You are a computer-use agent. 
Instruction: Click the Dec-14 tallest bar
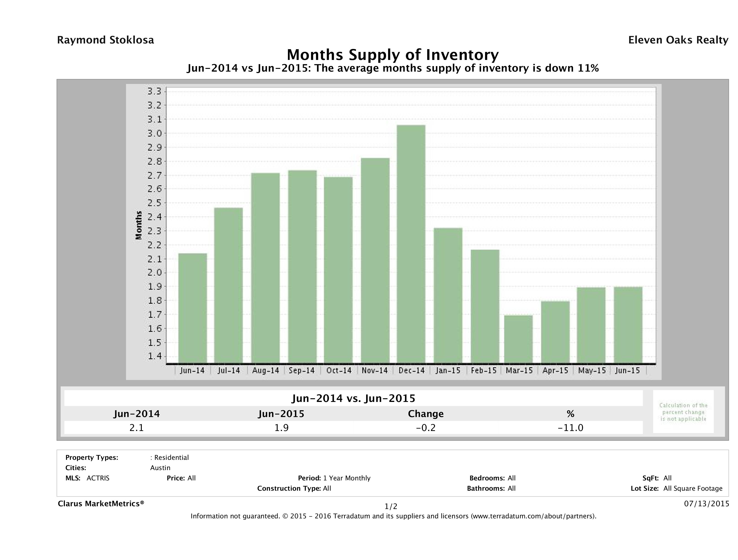pyautogui.click(x=411, y=244)
